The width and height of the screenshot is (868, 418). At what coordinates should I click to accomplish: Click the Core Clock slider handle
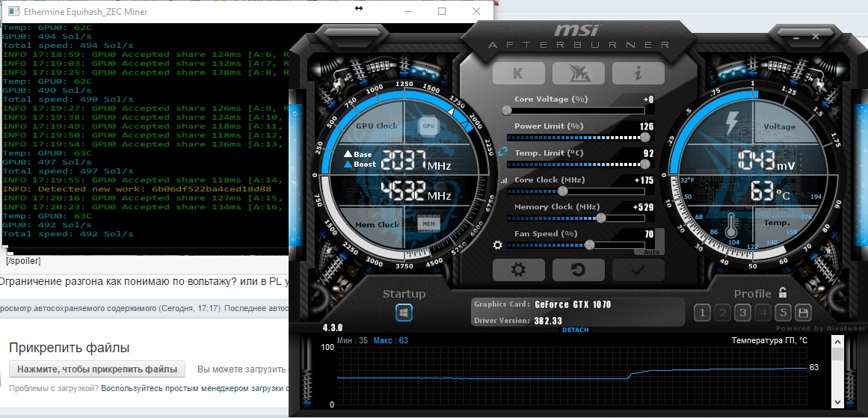click(562, 191)
